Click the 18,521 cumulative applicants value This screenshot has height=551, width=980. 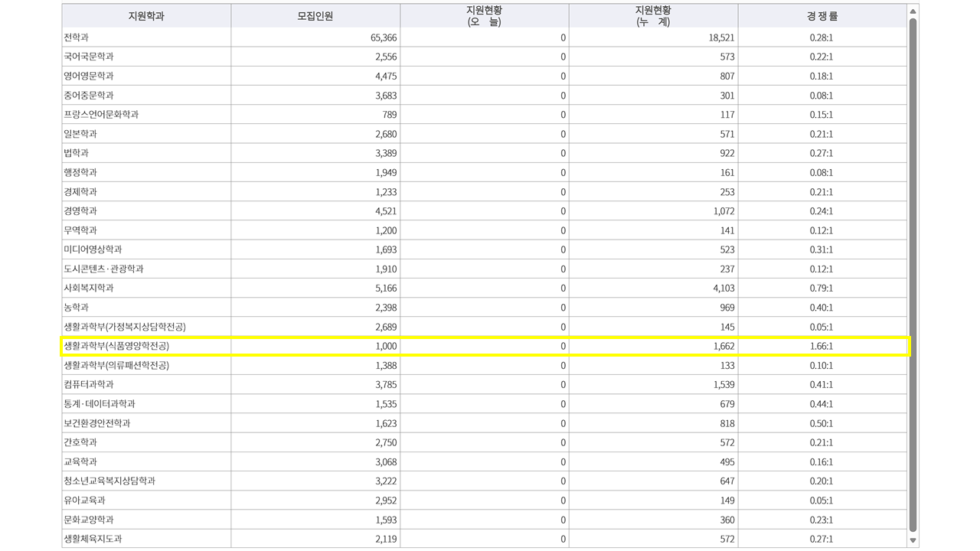pos(722,37)
